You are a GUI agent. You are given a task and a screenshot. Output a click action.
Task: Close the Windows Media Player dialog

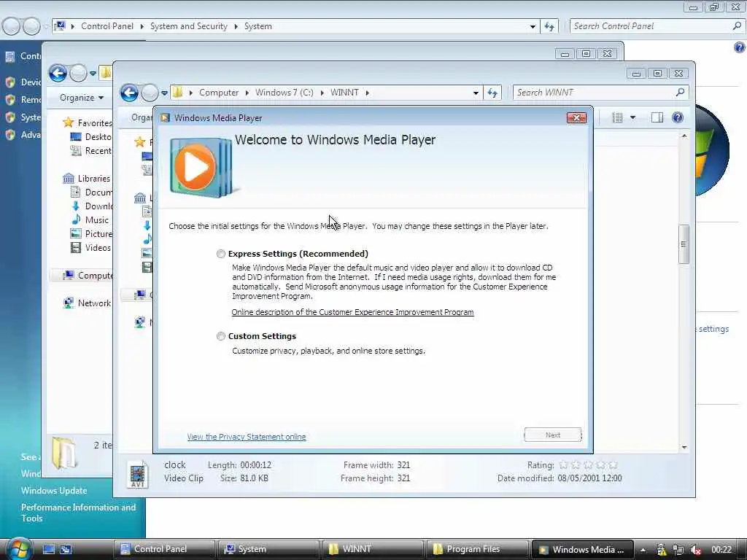pos(576,117)
